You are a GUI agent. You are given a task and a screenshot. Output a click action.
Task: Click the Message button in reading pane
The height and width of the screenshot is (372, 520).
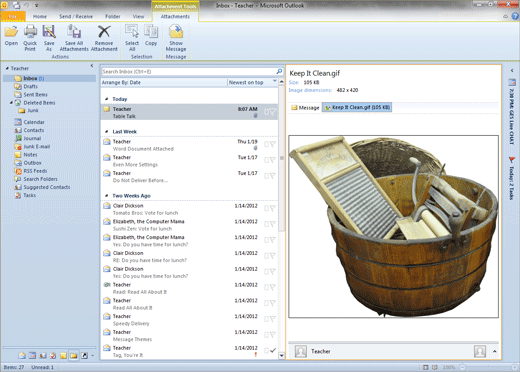(305, 108)
